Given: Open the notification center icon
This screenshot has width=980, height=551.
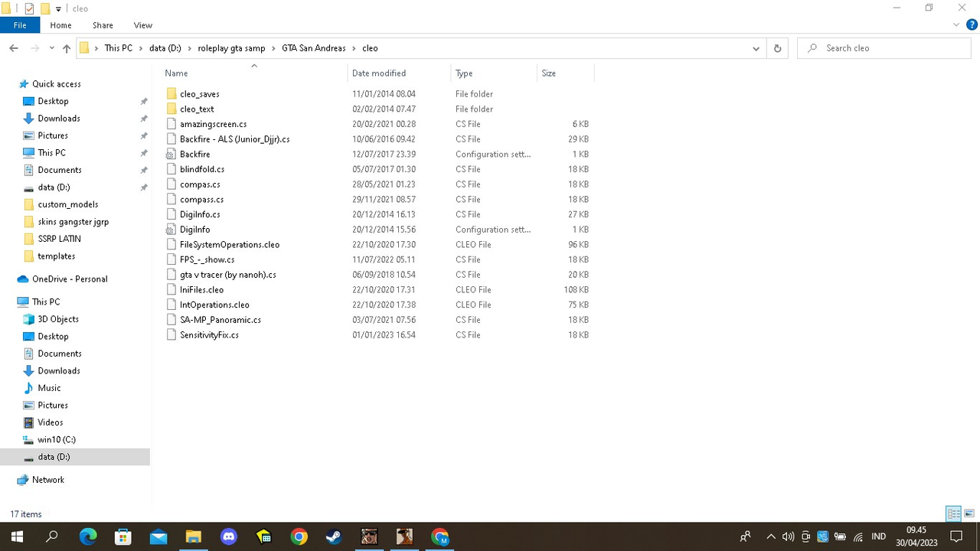Looking at the screenshot, I should click(x=956, y=536).
